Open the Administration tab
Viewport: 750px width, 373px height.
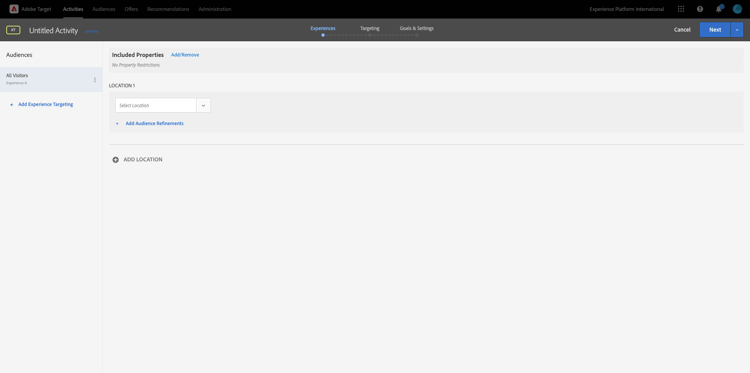215,9
